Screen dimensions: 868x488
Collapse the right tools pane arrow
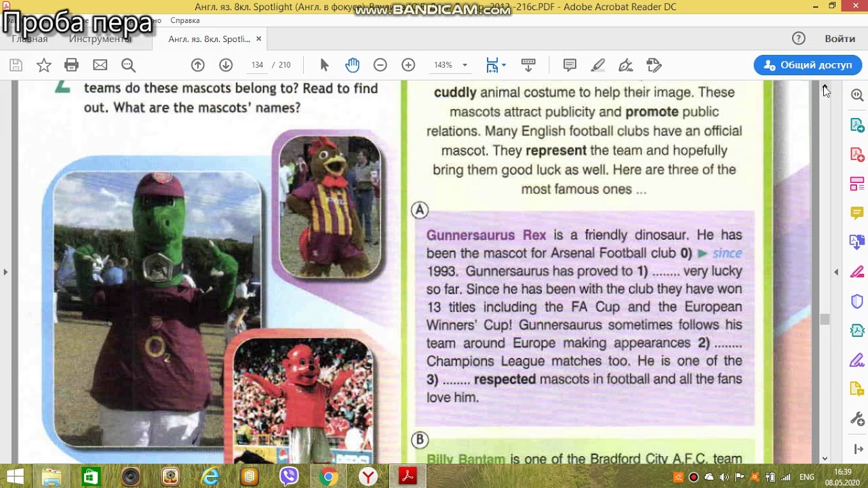(x=836, y=272)
